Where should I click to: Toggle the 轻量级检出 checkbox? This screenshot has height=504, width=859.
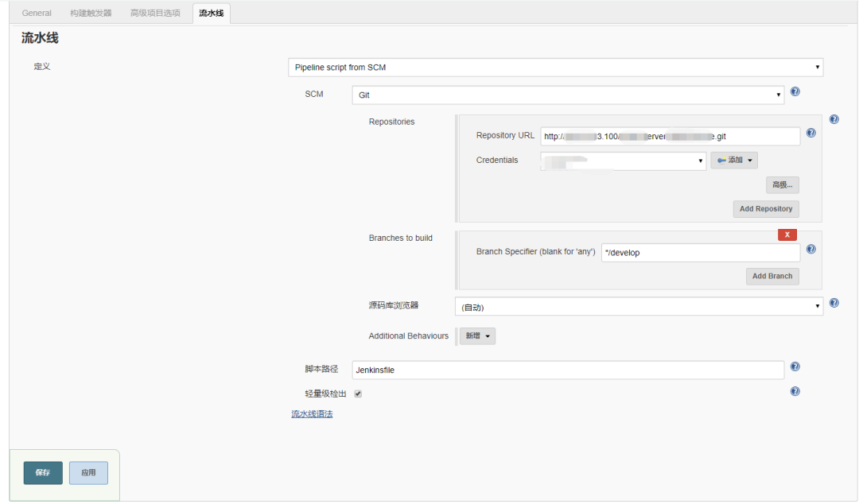tap(358, 394)
